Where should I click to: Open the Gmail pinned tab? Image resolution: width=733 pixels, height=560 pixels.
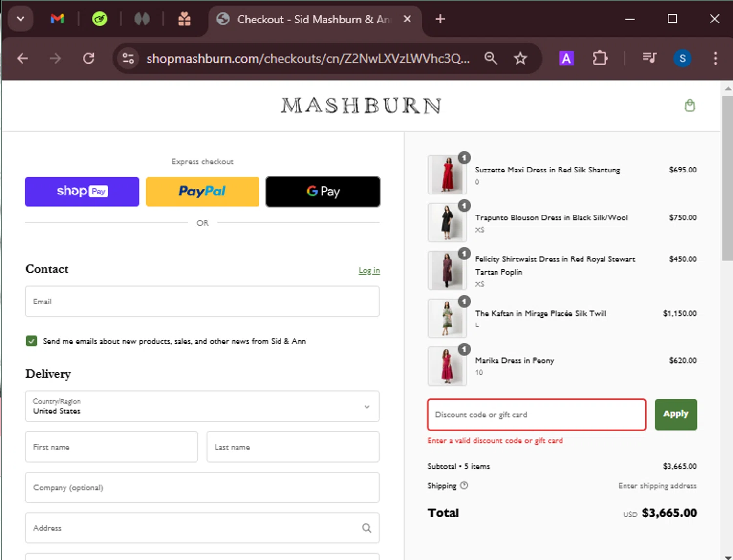point(57,19)
